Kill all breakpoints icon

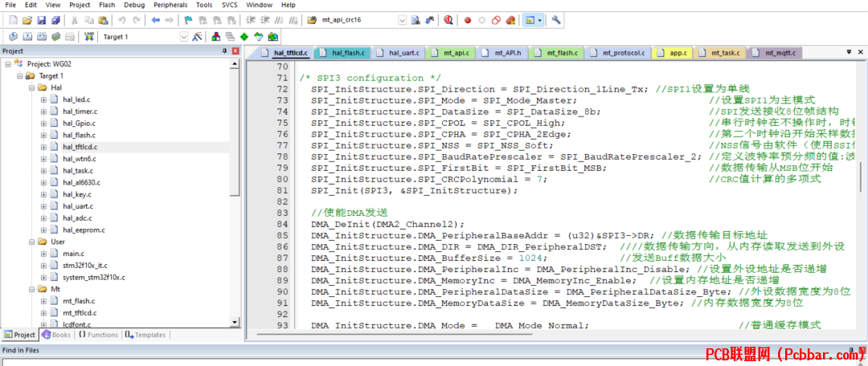click(510, 20)
